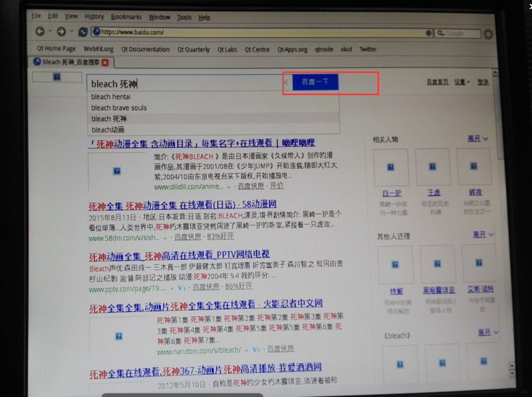Choose suggestion bleach hentai
Viewport: 532px width, 397px height.
[213, 97]
